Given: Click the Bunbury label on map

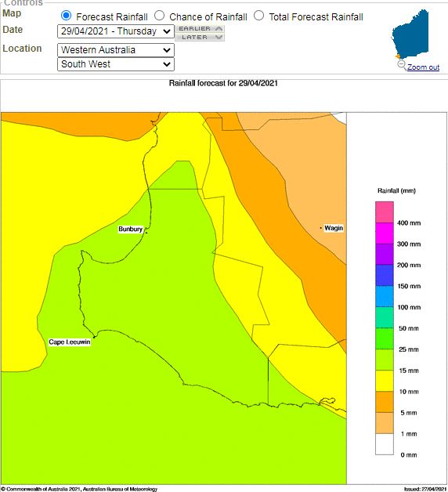Looking at the screenshot, I should click(x=131, y=229).
